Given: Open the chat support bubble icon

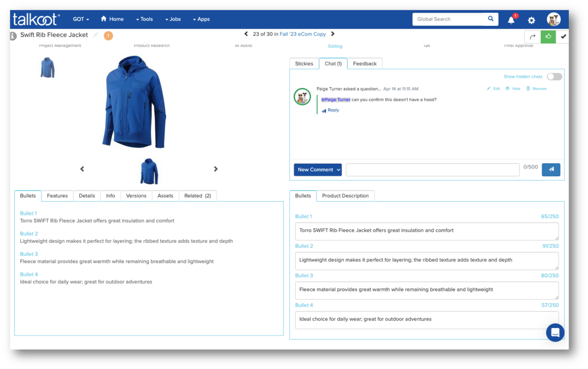Looking at the screenshot, I should [x=555, y=333].
